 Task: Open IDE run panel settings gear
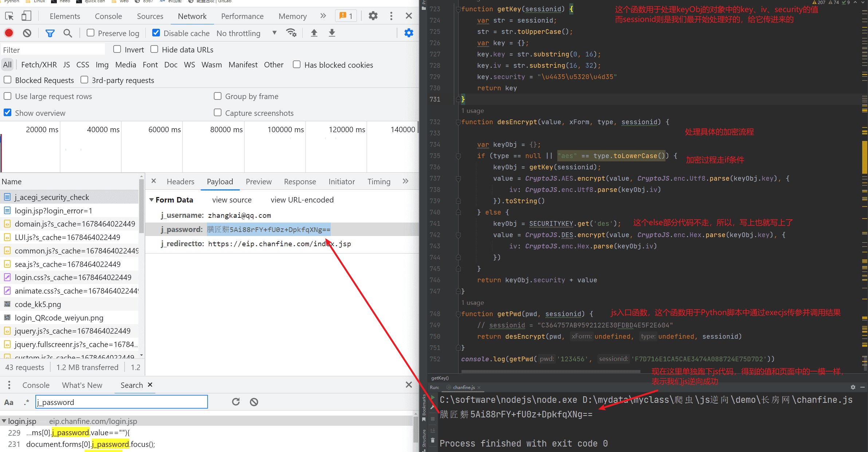(x=853, y=387)
